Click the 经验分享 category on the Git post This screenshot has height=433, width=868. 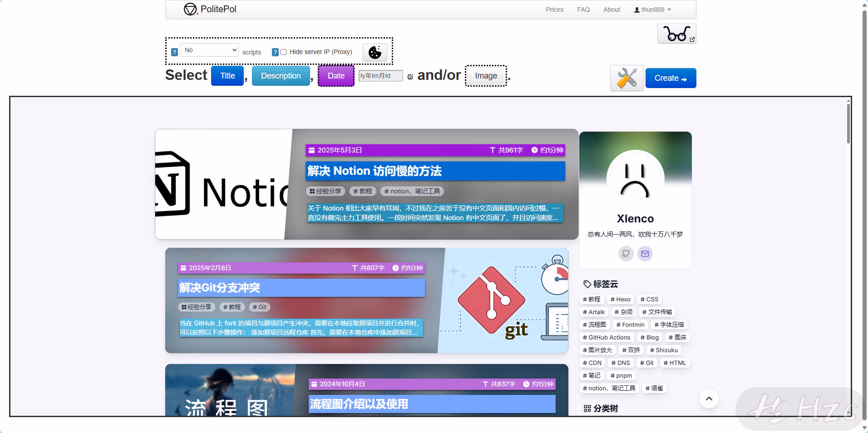[x=197, y=307]
